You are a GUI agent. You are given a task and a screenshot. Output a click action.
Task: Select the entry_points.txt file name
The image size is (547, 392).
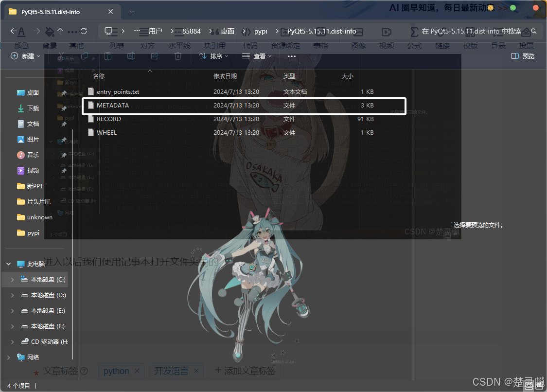(x=118, y=91)
